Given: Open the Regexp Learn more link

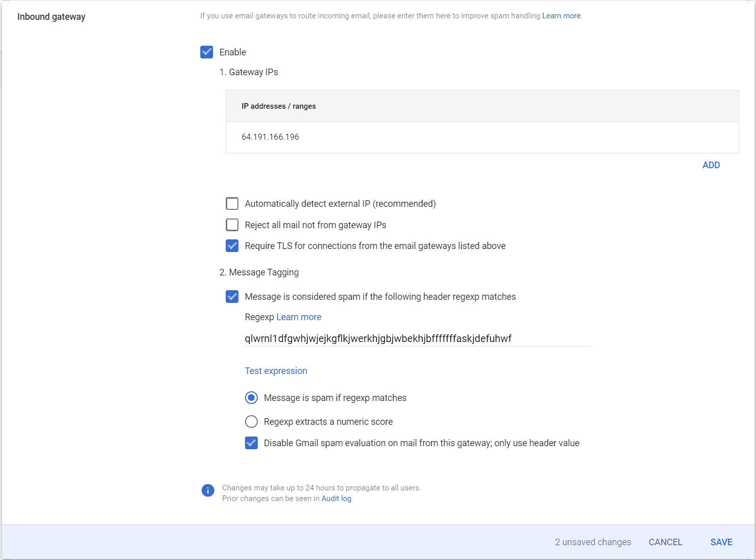Looking at the screenshot, I should click(x=299, y=317).
